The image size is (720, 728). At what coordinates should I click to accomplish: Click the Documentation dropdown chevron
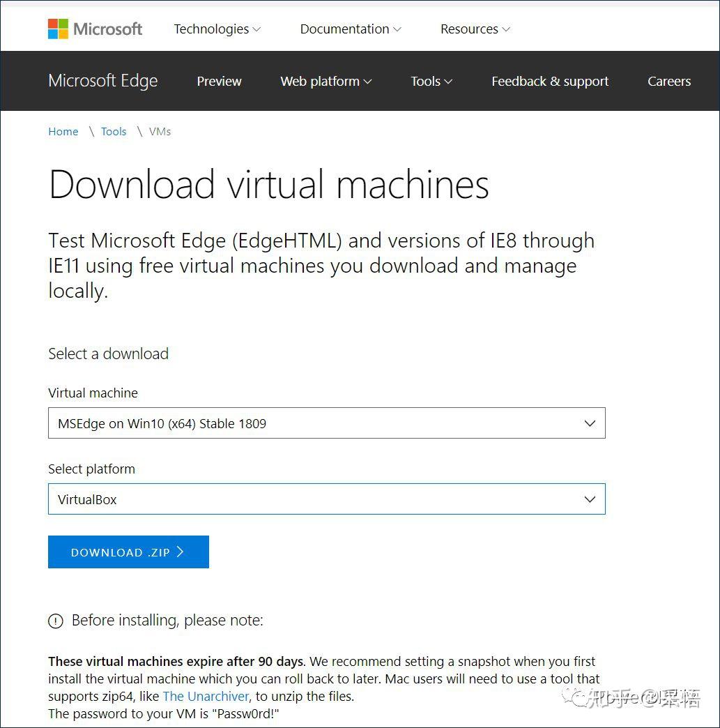coord(397,30)
